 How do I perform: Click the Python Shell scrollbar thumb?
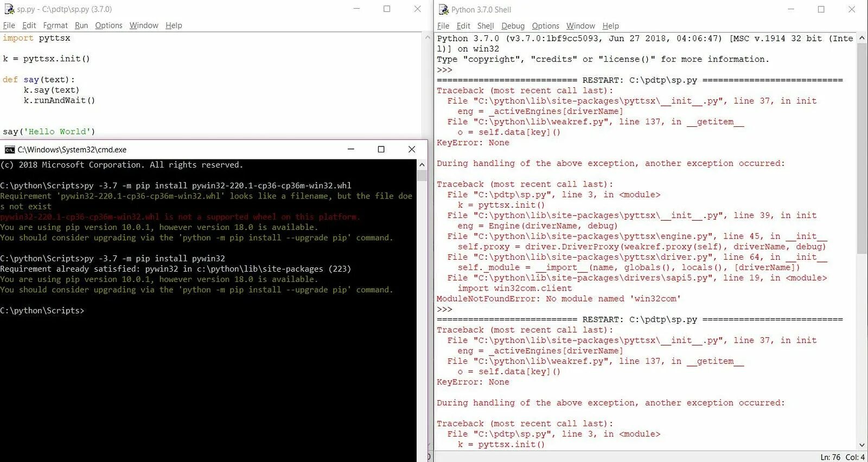click(x=862, y=147)
